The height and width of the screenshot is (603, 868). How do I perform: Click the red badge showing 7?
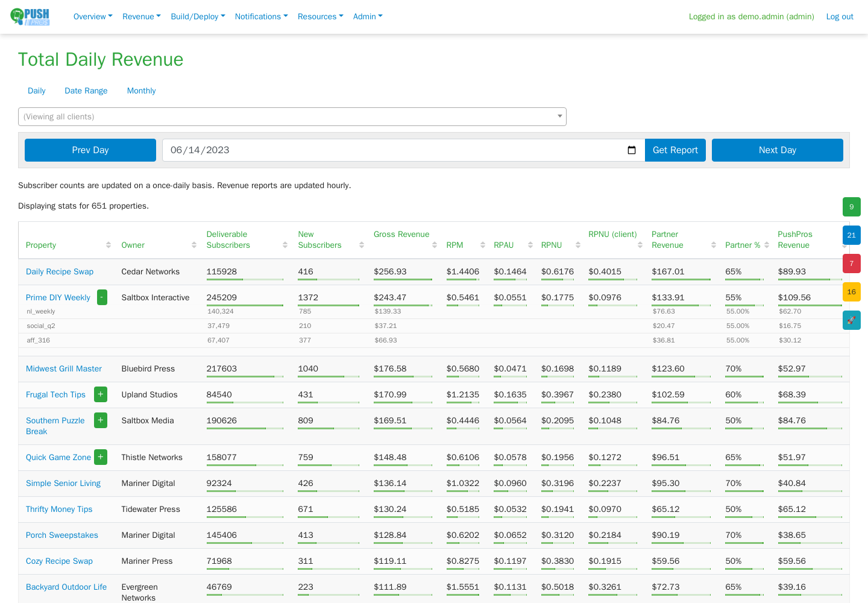[851, 264]
